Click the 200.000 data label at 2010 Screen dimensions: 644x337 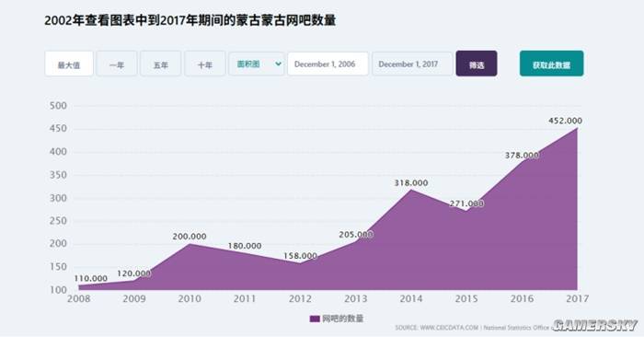(190, 237)
